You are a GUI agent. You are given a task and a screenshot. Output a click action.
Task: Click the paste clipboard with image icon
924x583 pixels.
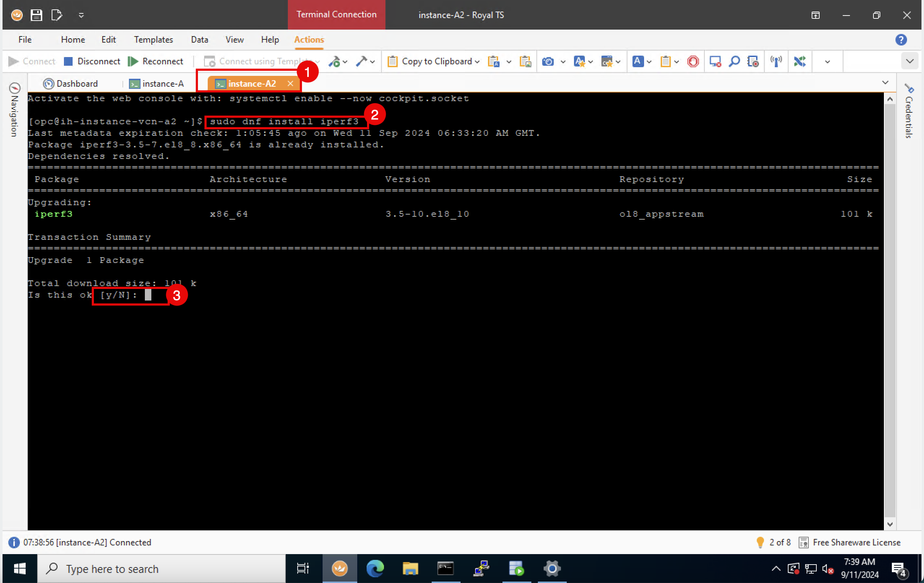pyautogui.click(x=525, y=61)
